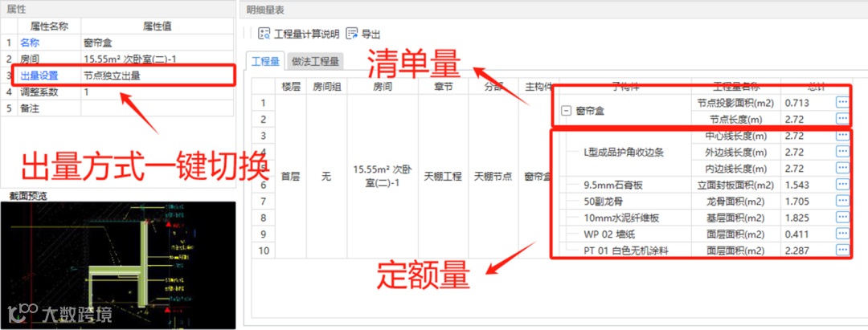Select the L型成品护角收边条 sub-component
Viewport: 868px width, 330px height.
[624, 152]
